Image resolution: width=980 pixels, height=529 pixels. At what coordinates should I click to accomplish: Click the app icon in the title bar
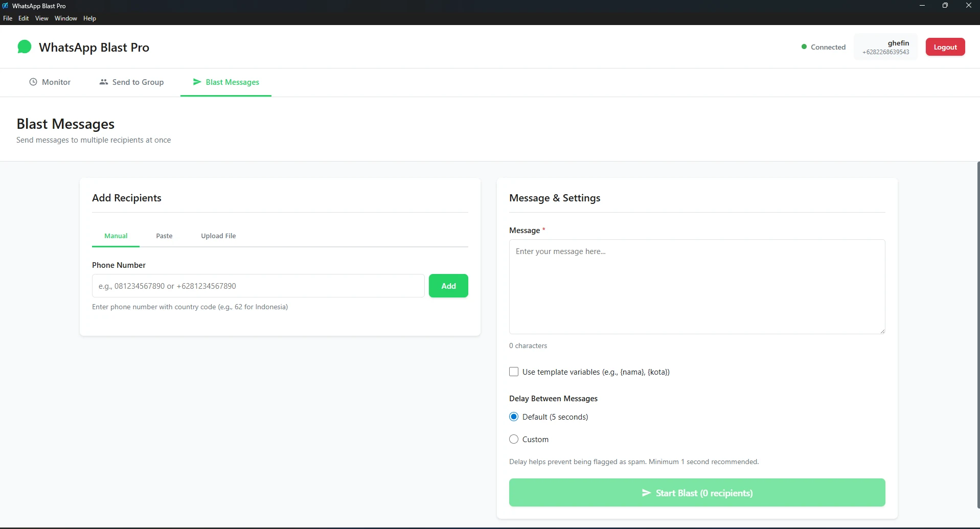pyautogui.click(x=6, y=6)
